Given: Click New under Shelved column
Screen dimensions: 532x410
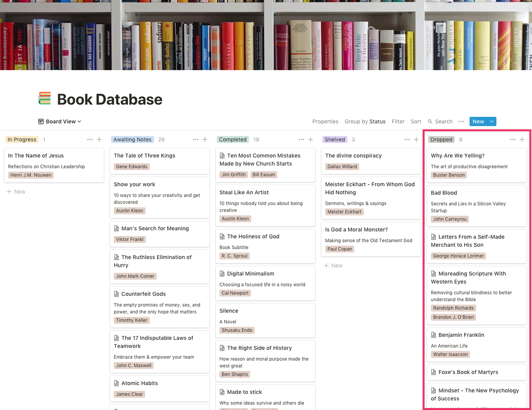Looking at the screenshot, I should (x=333, y=266).
